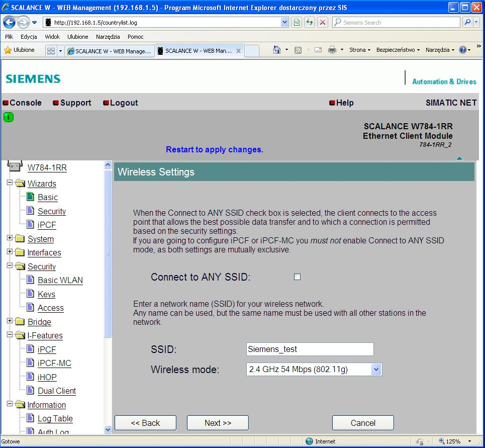The width and height of the screenshot is (485, 448).
Task: Refresh the page with the green arrows icon
Action: coord(309,22)
